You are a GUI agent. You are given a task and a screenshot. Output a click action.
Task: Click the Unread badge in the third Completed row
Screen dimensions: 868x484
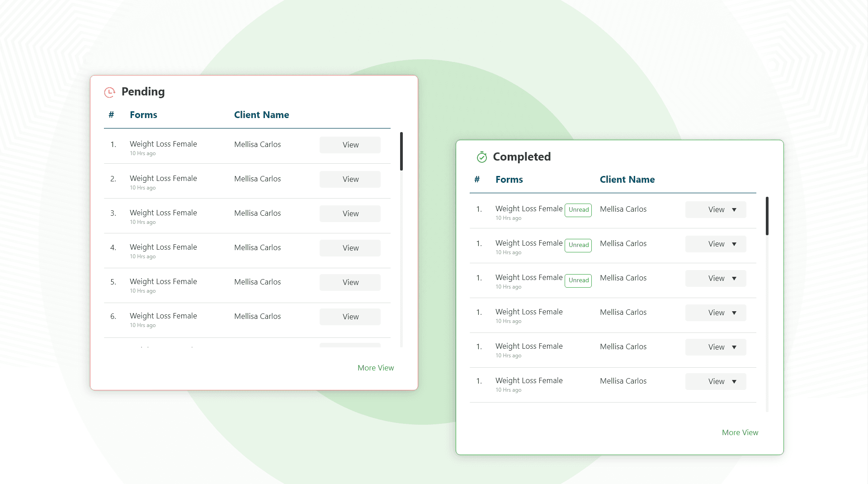578,280
